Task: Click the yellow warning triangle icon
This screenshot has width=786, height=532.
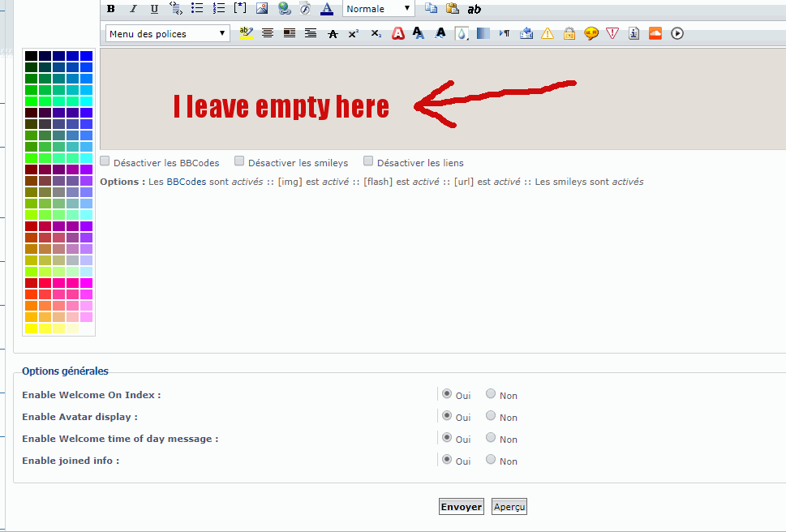Action: (x=548, y=33)
